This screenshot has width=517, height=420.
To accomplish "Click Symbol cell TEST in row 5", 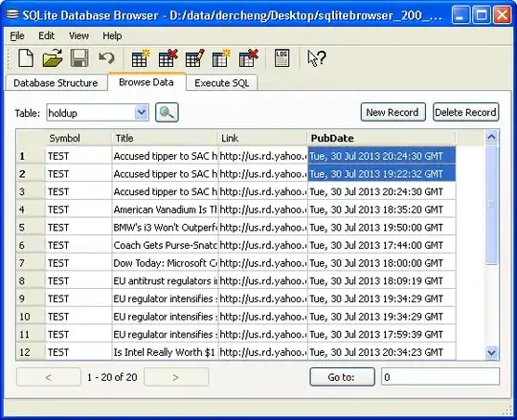I will click(79, 228).
